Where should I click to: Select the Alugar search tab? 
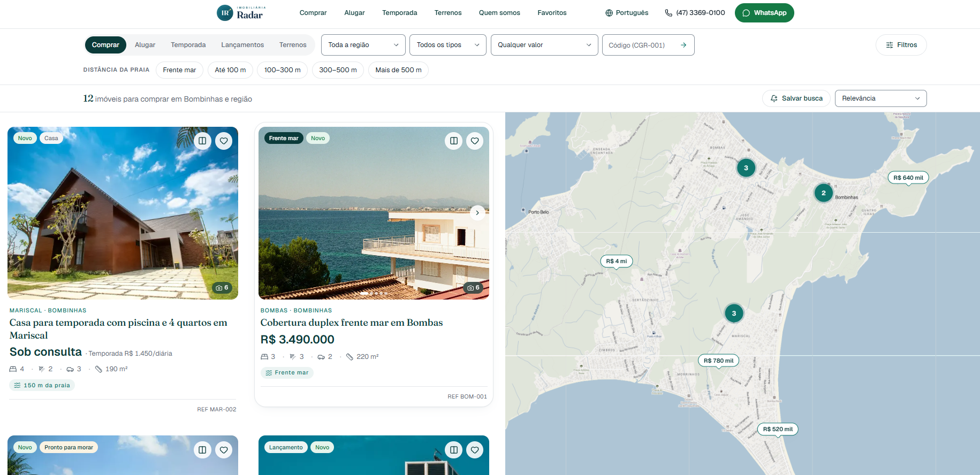[x=145, y=45]
